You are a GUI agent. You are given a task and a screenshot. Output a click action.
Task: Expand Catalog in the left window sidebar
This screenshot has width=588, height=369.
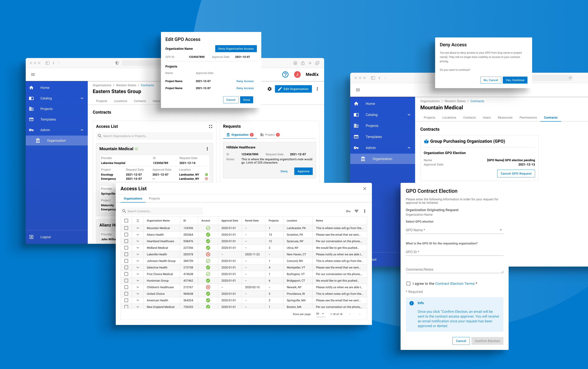pos(82,98)
